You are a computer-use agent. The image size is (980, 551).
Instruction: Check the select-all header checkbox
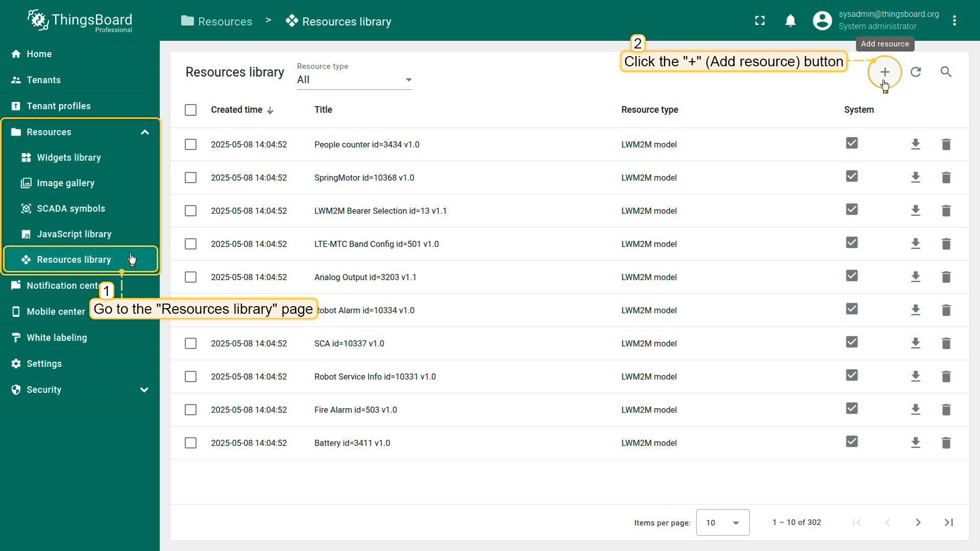tap(190, 110)
